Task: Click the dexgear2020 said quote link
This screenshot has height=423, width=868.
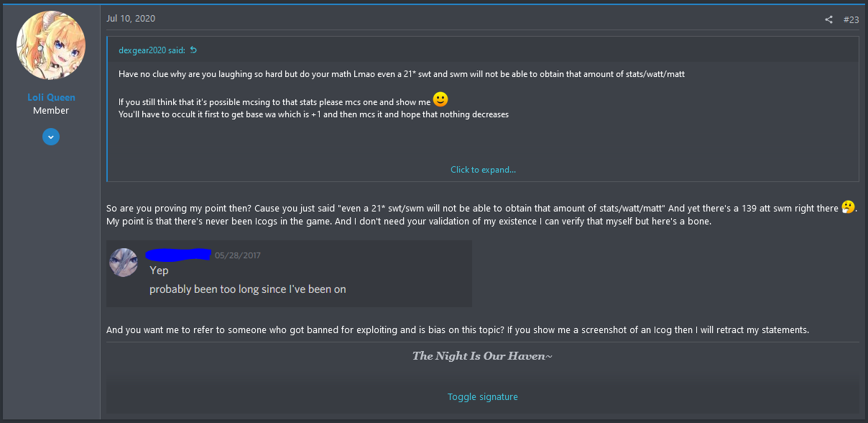Action: click(152, 50)
